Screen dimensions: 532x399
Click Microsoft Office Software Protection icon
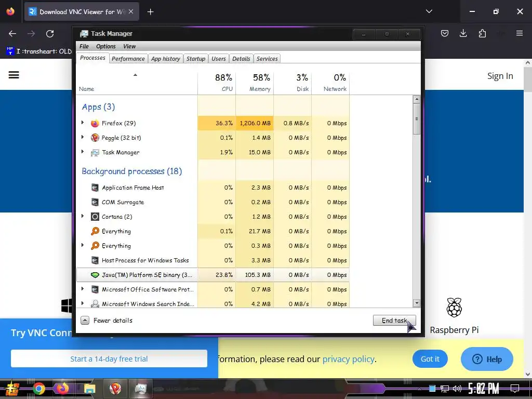[95, 289]
